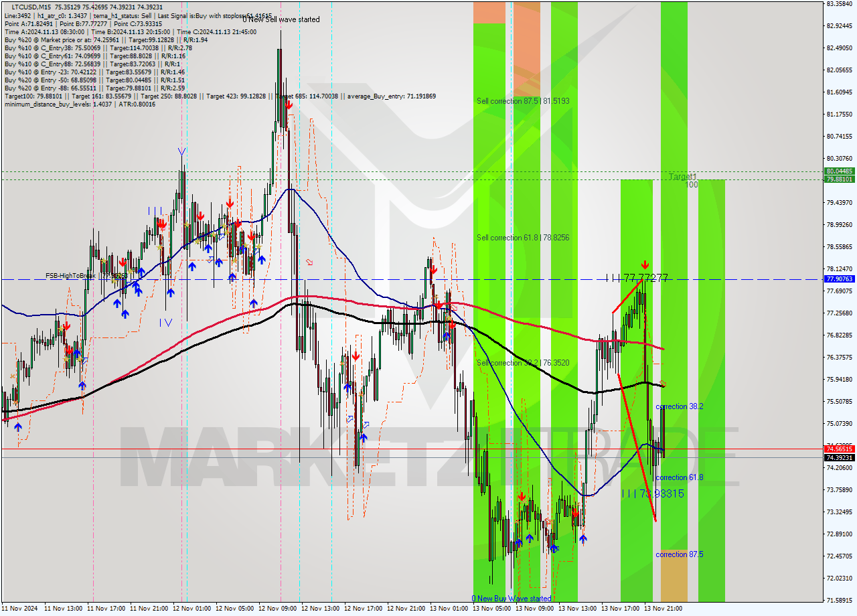This screenshot has width=857, height=616.
Task: Click the red 74.56515 price tag
Action: (x=840, y=449)
